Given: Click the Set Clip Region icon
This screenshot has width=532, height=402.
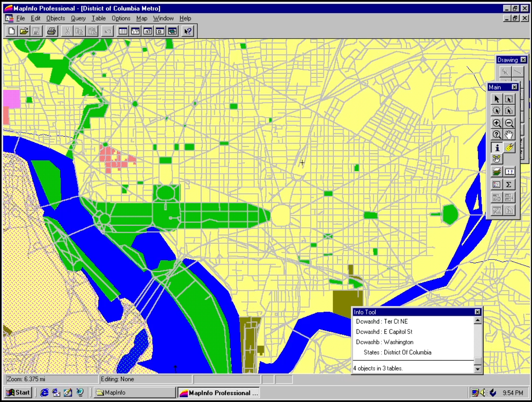Looking at the screenshot, I should tap(509, 210).
